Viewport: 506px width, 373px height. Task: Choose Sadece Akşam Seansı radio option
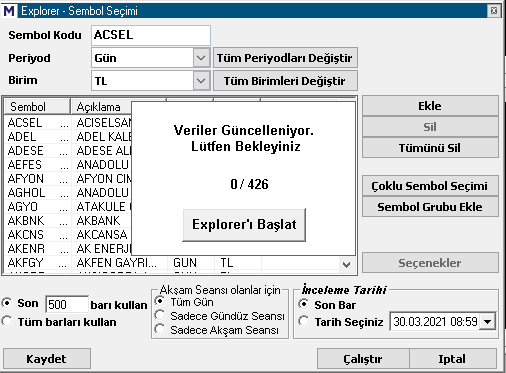[160, 330]
